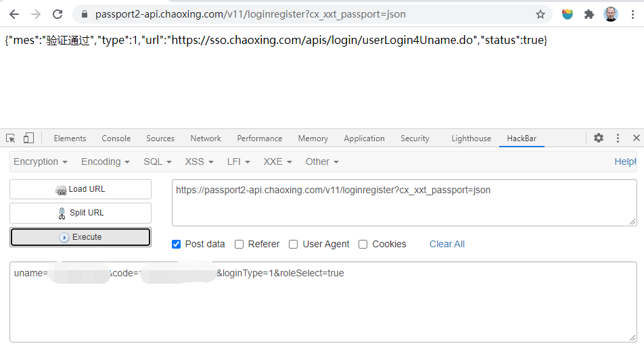Open DevTools more options kebab menu
Viewport: 644px width, 354px height.
point(618,138)
